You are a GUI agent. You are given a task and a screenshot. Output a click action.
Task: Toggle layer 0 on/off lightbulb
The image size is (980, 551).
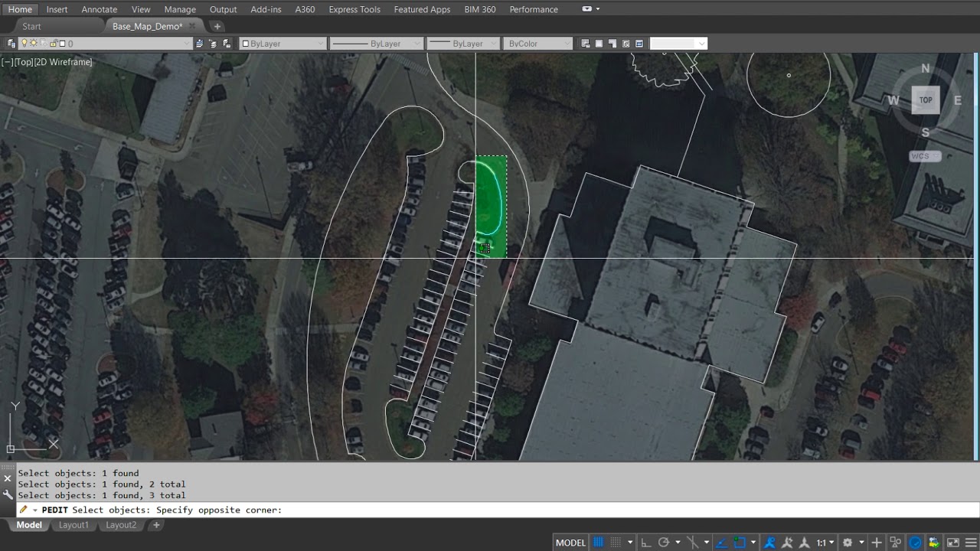click(24, 44)
